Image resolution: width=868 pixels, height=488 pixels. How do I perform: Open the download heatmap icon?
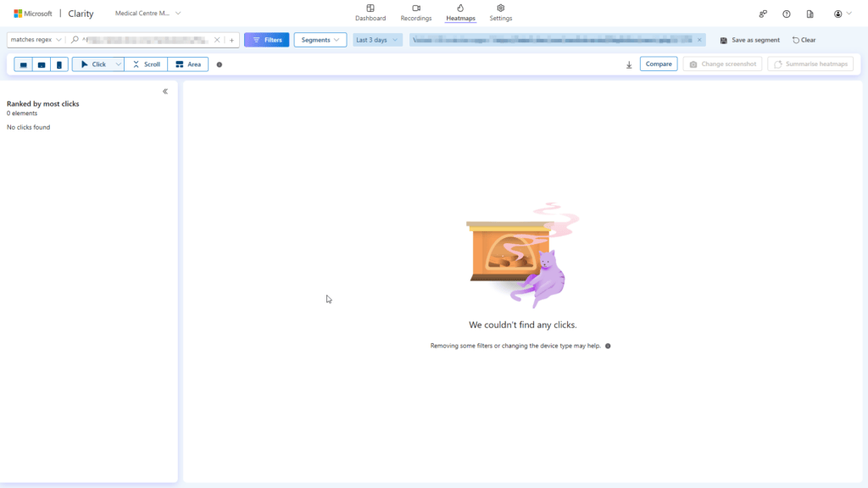pos(628,64)
